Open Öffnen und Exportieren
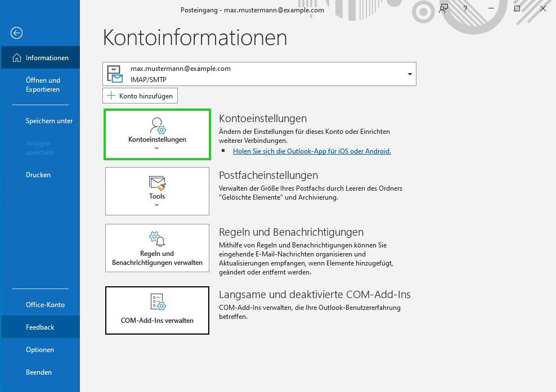This screenshot has height=392, width=556. pos(41,85)
